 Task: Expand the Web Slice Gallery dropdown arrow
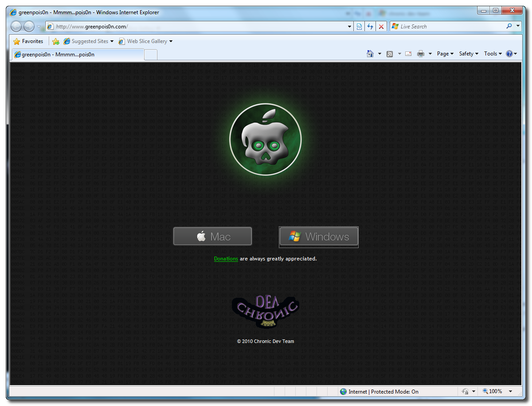[171, 41]
